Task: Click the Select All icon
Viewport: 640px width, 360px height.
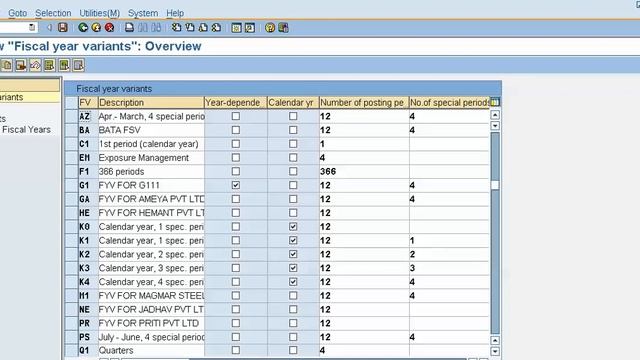Action: [49, 65]
